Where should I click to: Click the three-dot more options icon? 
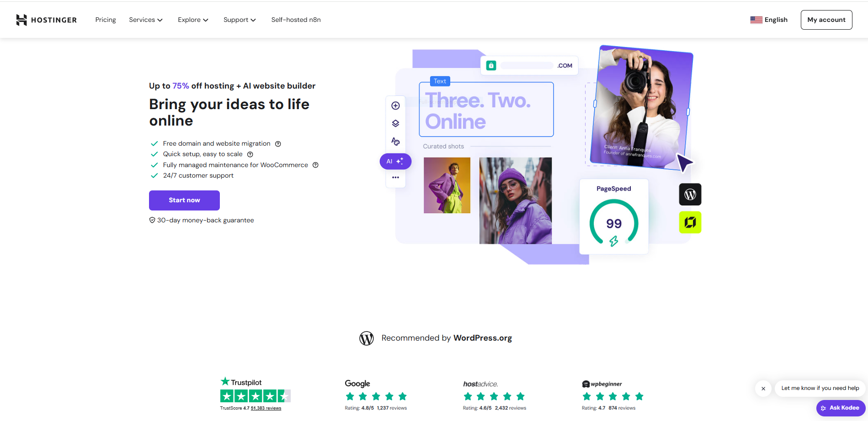396,178
